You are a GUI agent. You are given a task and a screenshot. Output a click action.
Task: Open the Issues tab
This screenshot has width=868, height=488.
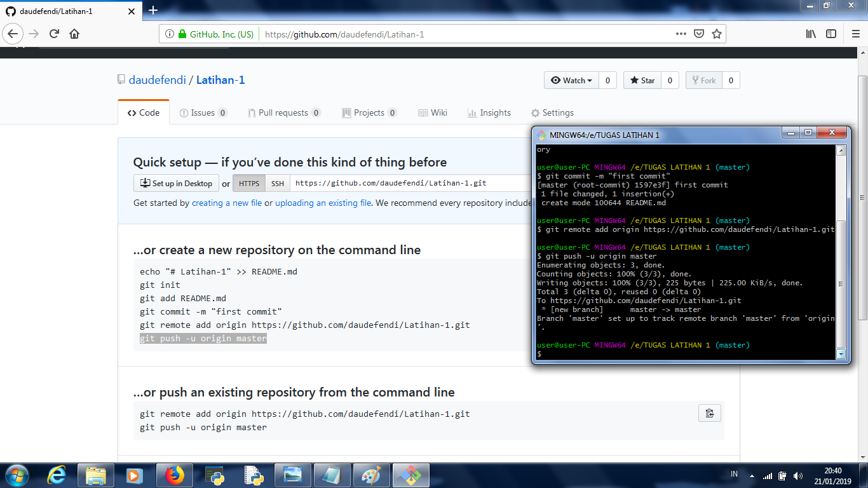click(x=203, y=112)
